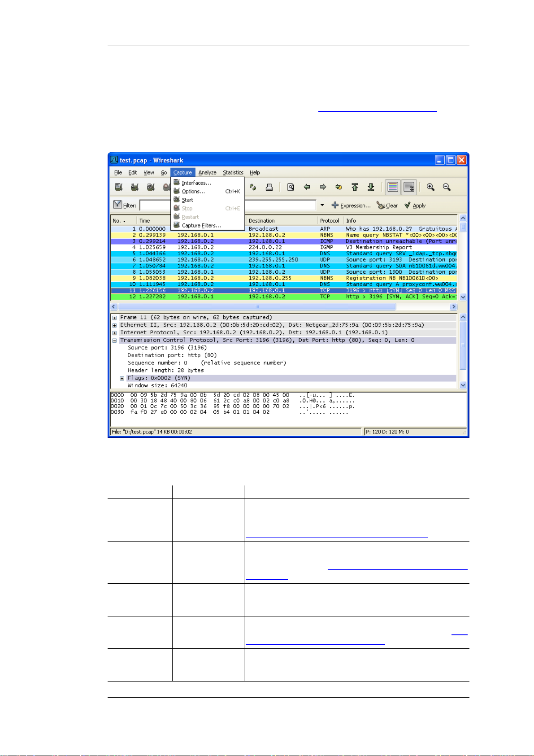Open the Go menu

164,173
